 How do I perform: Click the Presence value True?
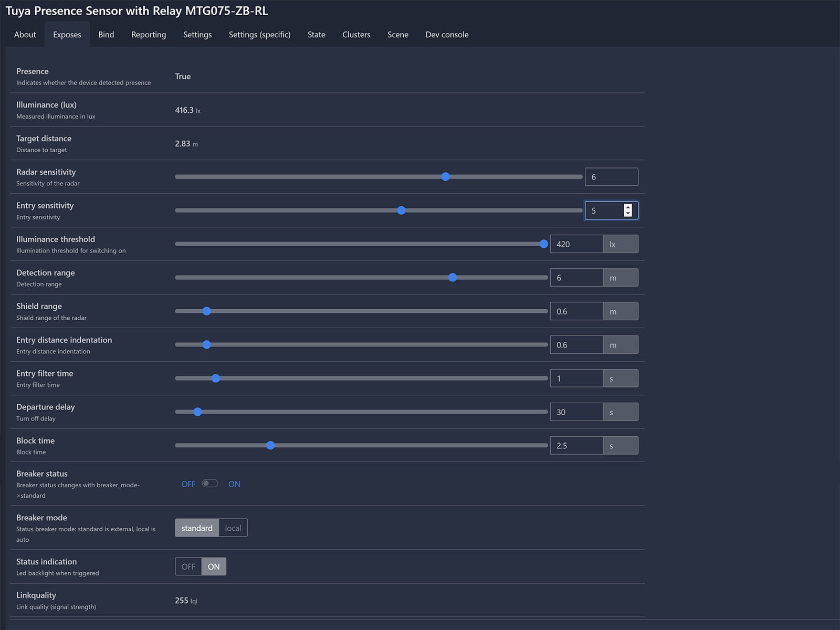click(183, 77)
